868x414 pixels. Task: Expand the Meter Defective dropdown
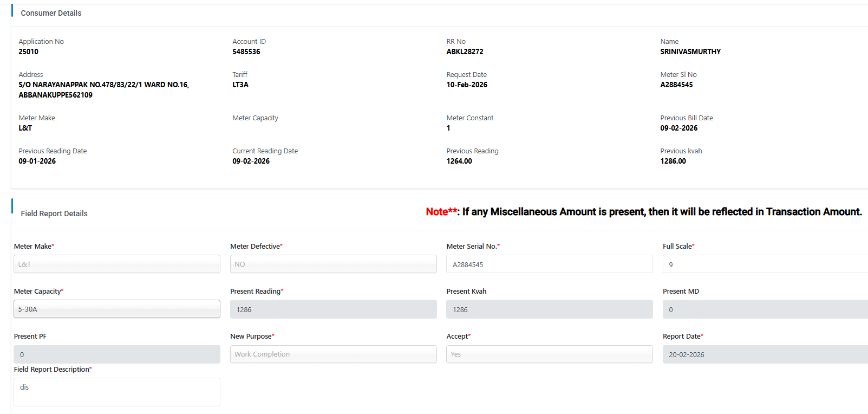tap(333, 264)
